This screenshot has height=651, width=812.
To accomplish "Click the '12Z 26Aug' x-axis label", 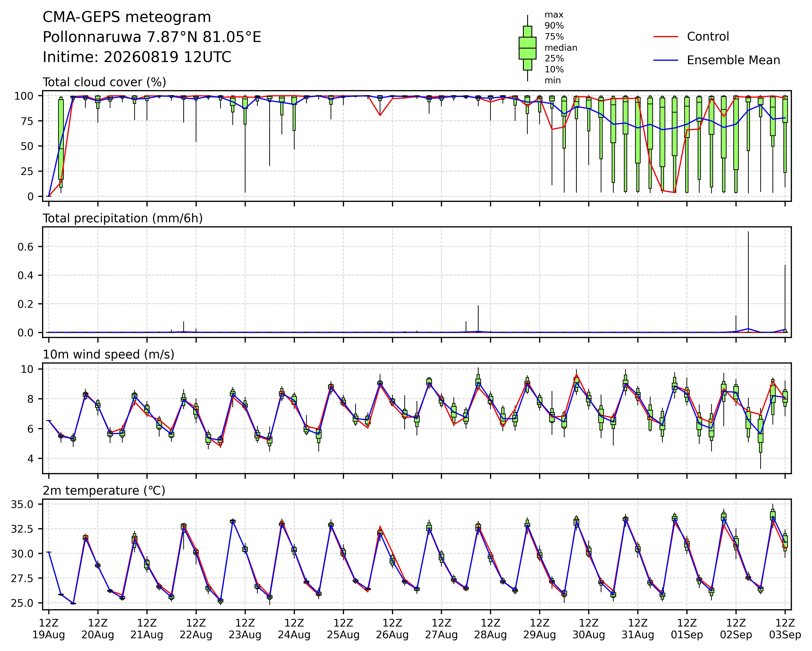I will point(392,629).
